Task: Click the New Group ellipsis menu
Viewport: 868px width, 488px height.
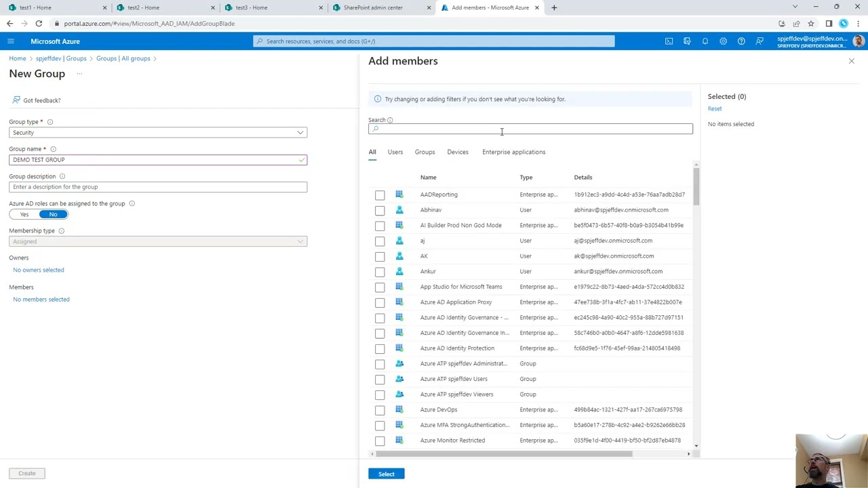Action: [79, 73]
